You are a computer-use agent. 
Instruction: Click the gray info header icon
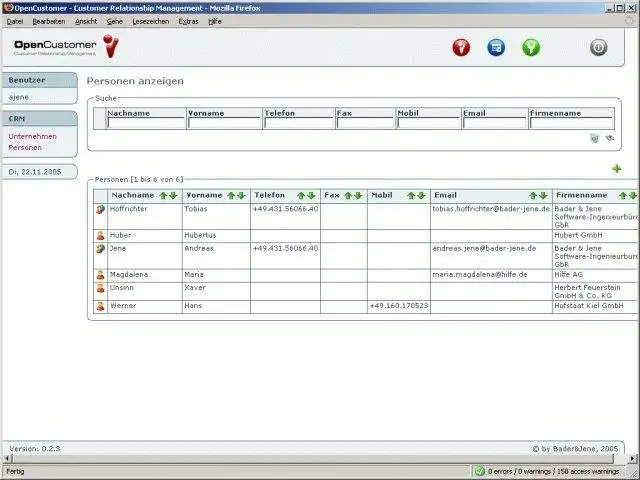pyautogui.click(x=598, y=47)
